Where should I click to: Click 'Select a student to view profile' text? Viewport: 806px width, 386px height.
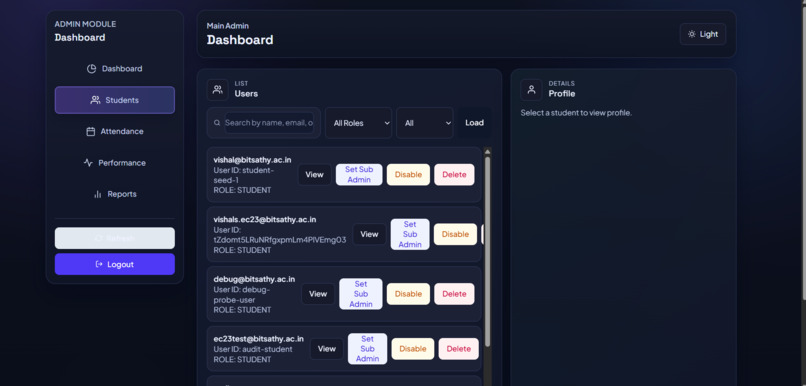coord(576,113)
